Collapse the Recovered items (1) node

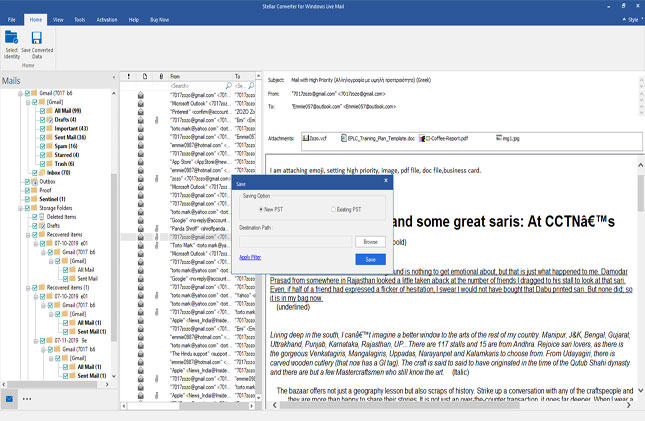pos(28,288)
